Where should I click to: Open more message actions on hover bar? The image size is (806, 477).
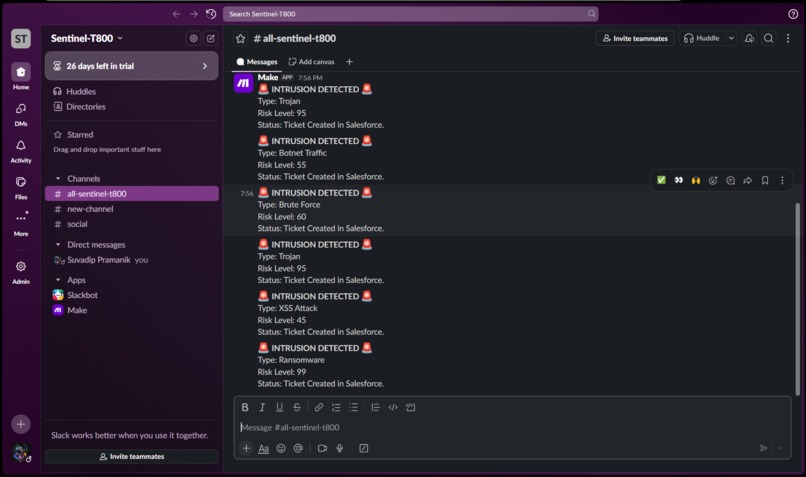782,180
